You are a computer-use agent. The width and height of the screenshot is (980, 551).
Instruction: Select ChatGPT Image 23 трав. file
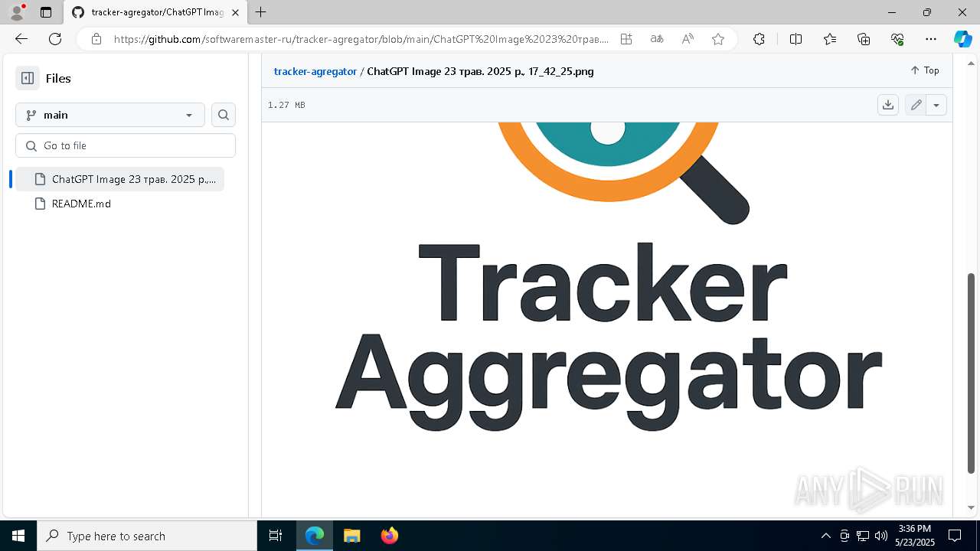(120, 179)
